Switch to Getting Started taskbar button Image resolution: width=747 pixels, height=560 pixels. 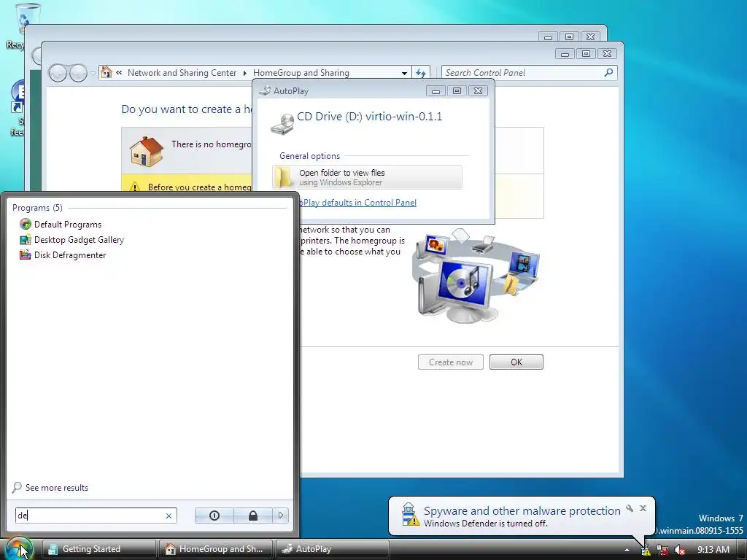pos(99,549)
